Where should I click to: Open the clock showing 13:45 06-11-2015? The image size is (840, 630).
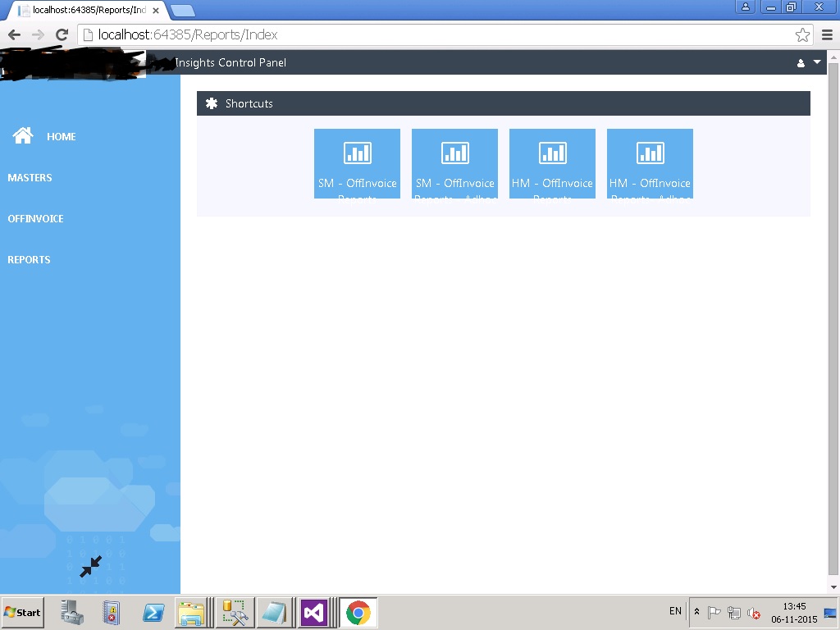794,613
